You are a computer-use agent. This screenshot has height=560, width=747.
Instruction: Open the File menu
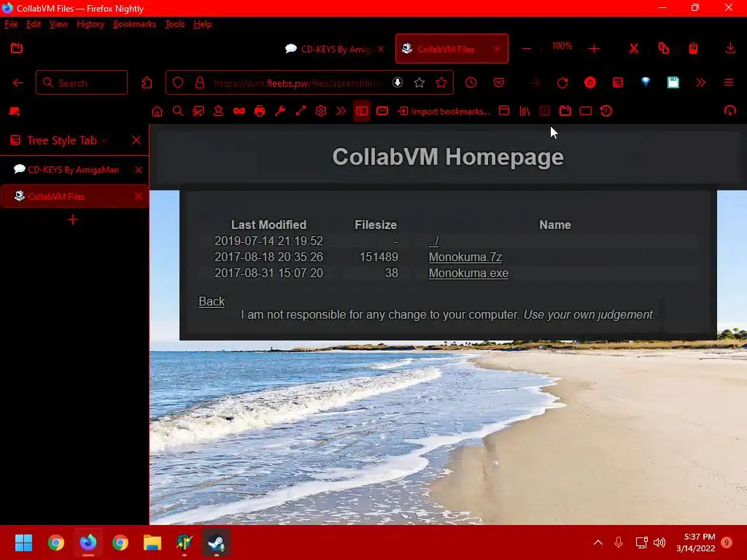click(x=11, y=24)
